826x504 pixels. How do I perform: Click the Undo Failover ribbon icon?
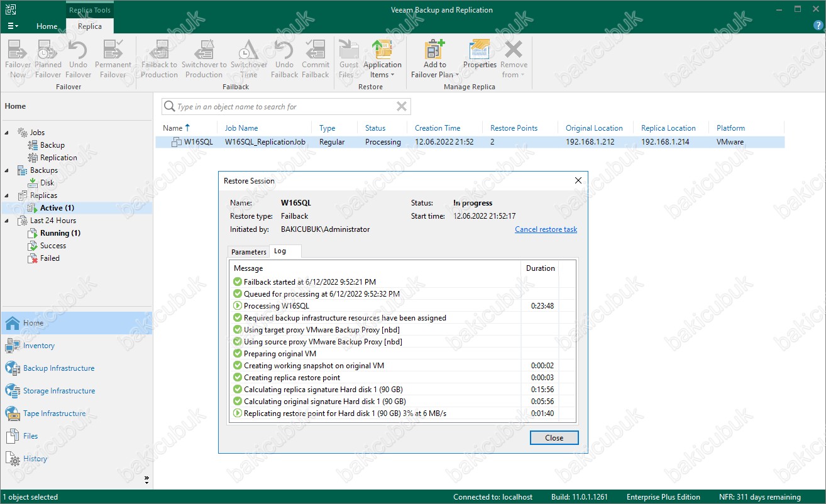[78, 58]
